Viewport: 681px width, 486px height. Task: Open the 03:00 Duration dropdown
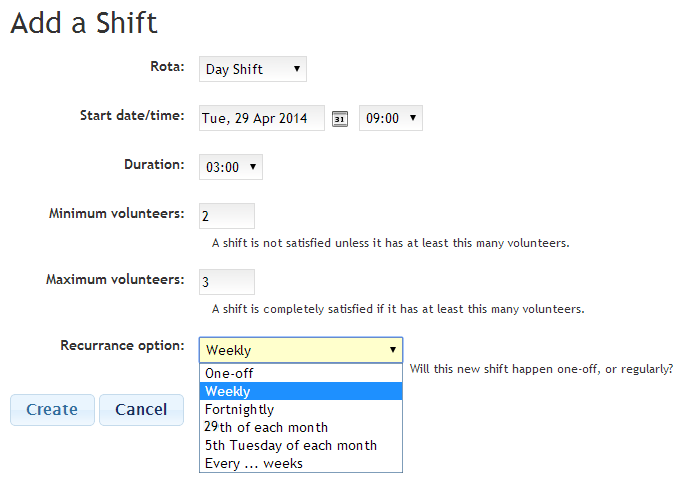click(x=231, y=167)
